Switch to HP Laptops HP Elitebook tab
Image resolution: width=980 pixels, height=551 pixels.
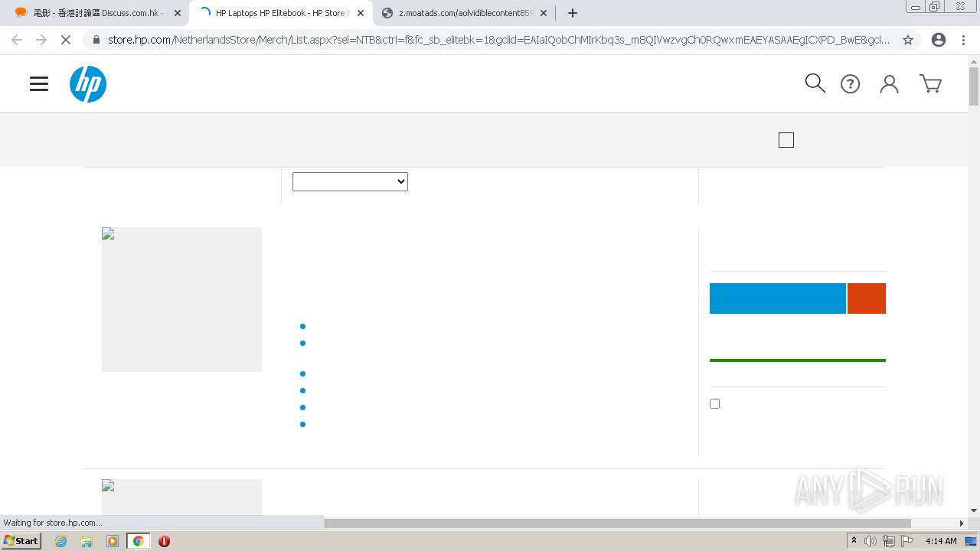pyautogui.click(x=280, y=13)
